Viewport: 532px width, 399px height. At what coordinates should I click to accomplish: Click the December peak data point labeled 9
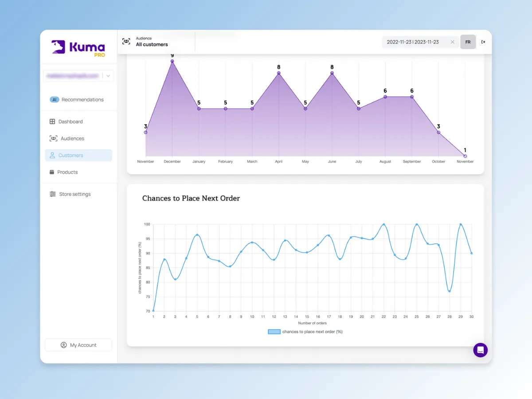[172, 61]
